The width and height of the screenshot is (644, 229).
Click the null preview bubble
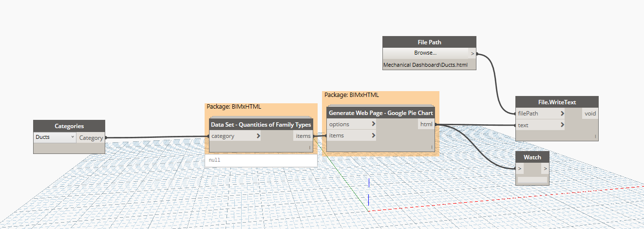[261, 160]
